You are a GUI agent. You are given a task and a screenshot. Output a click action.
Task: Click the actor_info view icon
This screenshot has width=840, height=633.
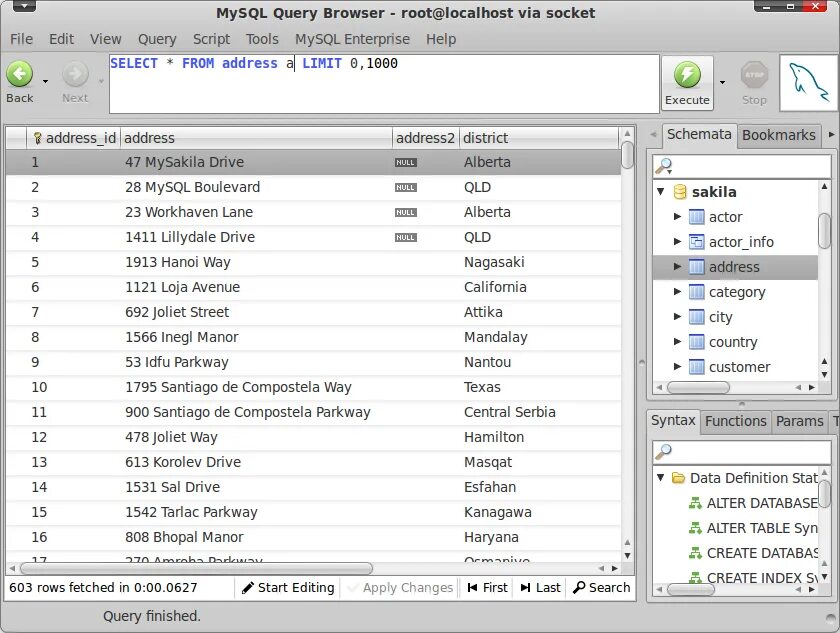tap(696, 242)
